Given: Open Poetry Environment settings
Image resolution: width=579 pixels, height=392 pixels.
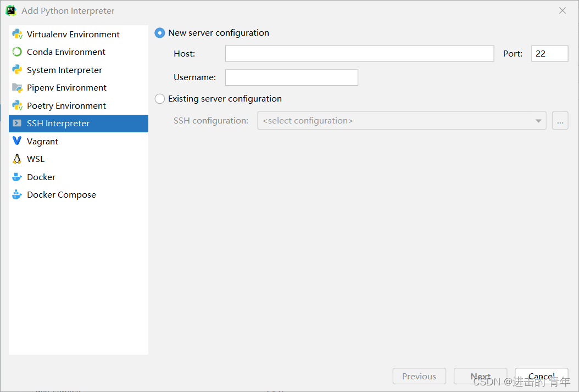Looking at the screenshot, I should click(x=79, y=105).
